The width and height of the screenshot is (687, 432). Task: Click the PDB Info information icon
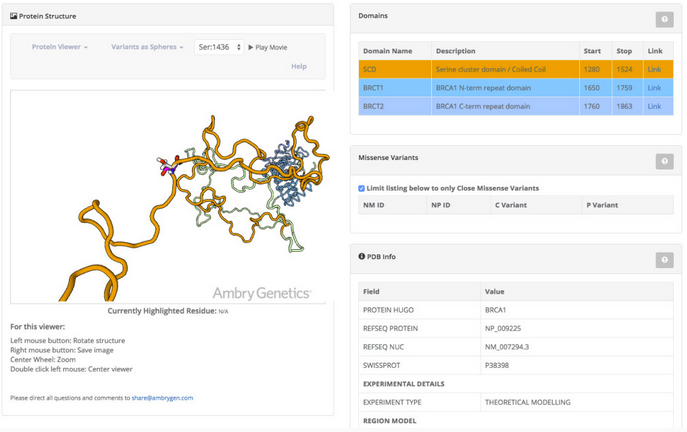click(x=362, y=257)
